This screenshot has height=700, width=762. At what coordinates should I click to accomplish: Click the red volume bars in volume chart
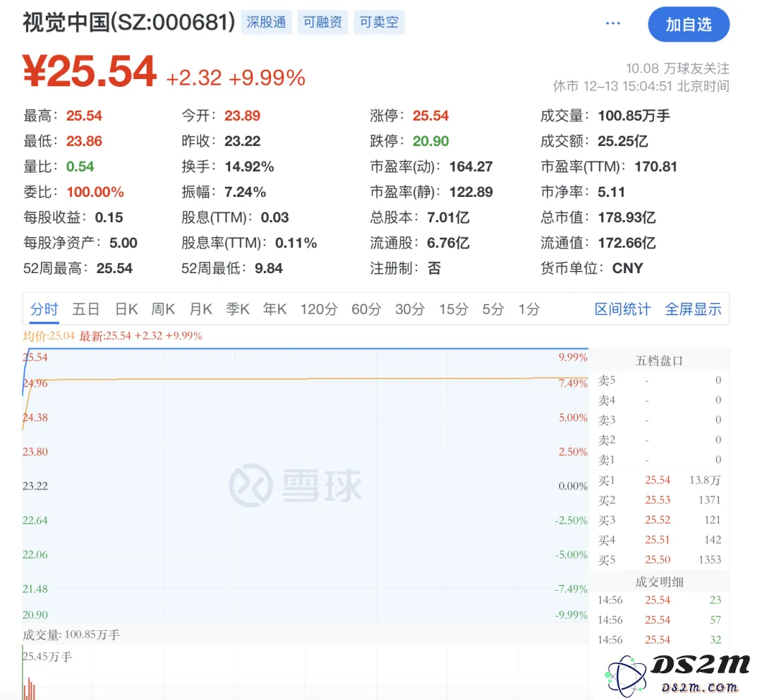pos(29,688)
